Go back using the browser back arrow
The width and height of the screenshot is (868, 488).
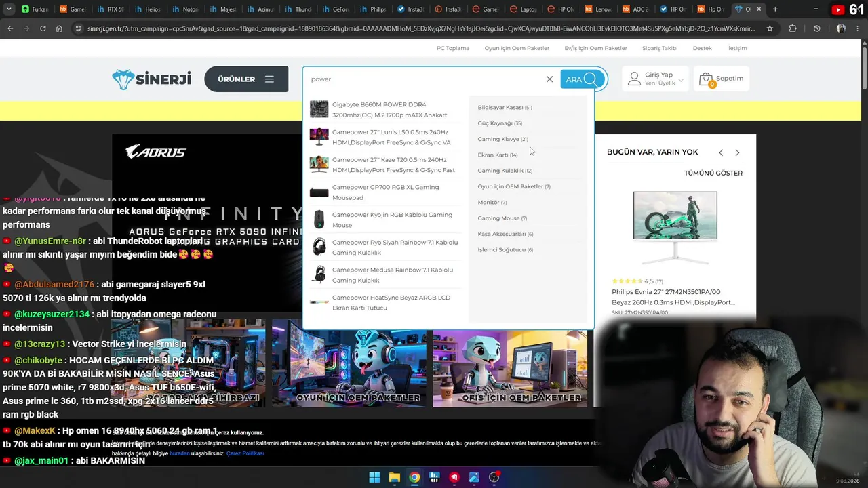pos(10,28)
